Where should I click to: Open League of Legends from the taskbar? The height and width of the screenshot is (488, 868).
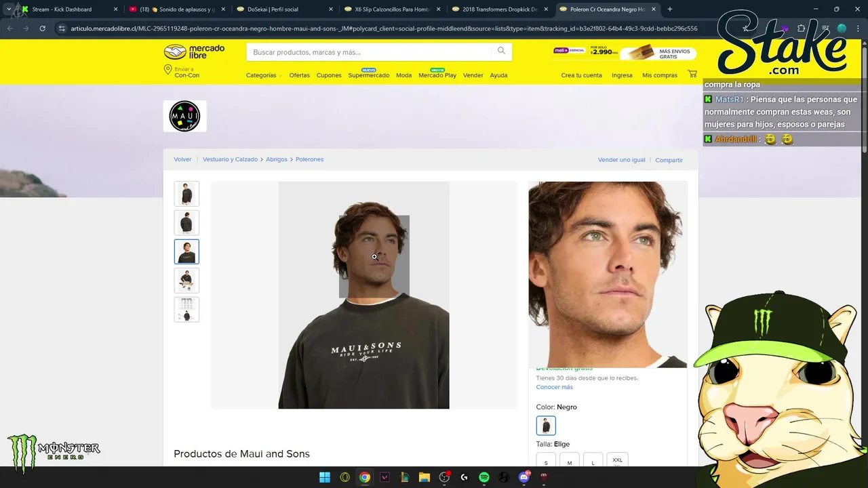coord(405,477)
